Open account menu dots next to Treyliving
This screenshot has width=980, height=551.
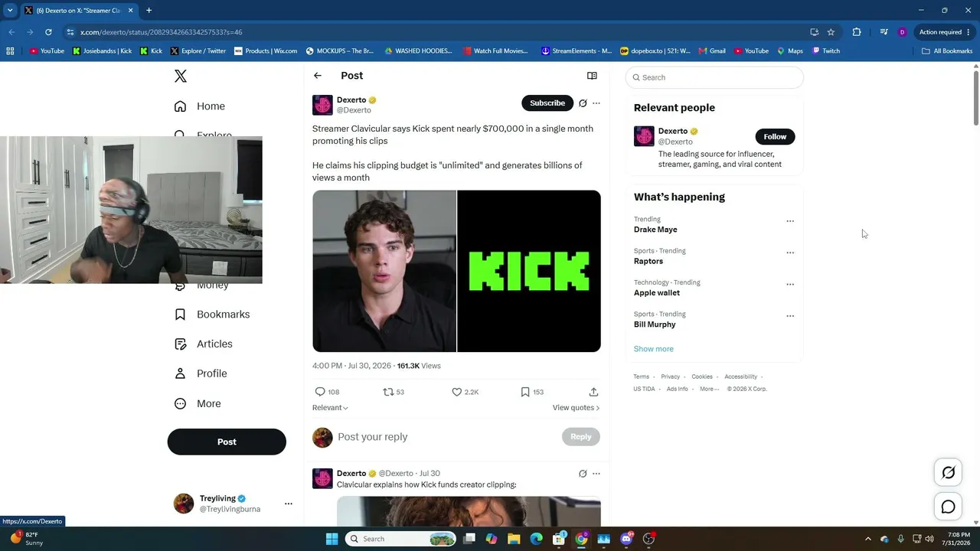click(289, 504)
